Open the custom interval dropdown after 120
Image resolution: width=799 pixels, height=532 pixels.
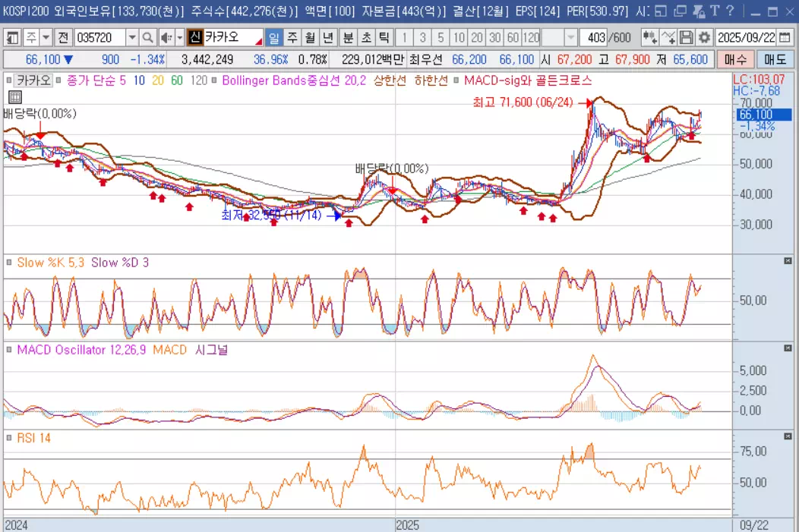[x=570, y=38]
